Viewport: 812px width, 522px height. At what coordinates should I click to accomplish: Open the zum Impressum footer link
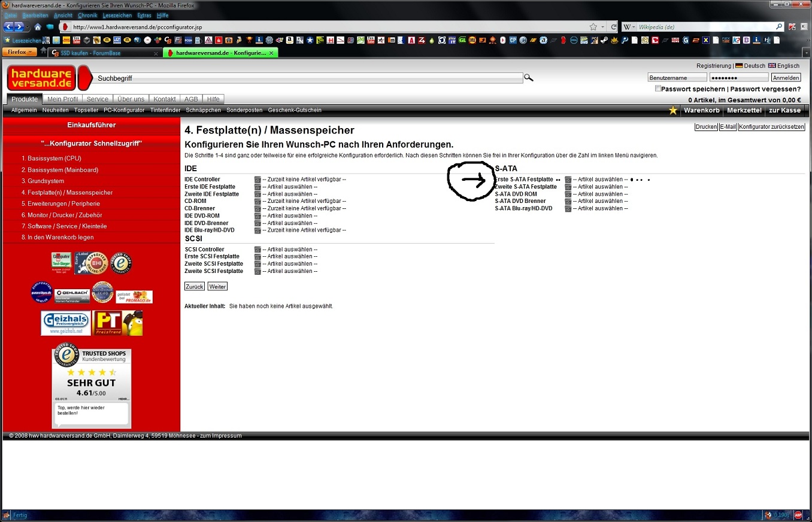click(x=220, y=436)
